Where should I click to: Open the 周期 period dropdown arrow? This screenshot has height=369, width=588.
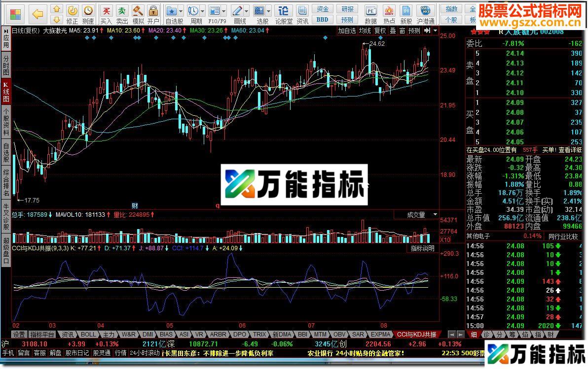click(x=202, y=11)
